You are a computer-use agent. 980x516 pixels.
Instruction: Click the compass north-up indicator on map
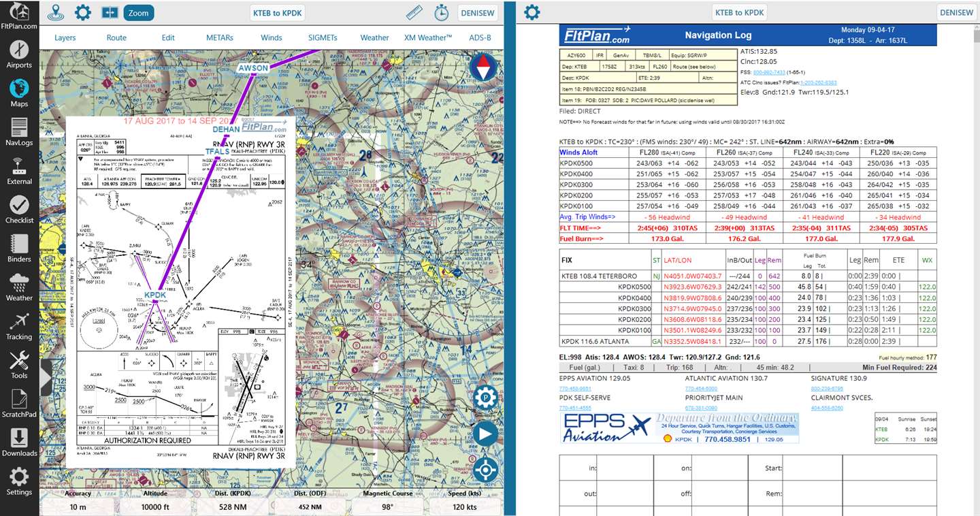(483, 67)
